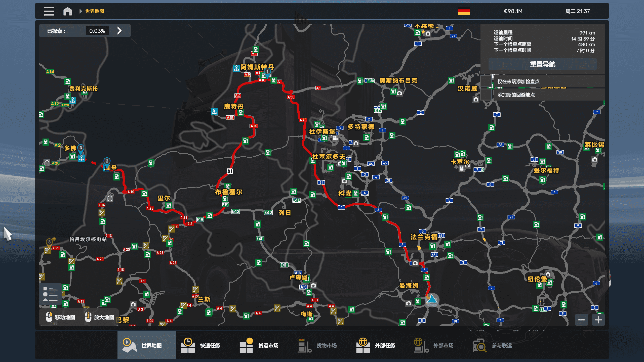Click waypoint marker 3 at Dover

coord(81,148)
